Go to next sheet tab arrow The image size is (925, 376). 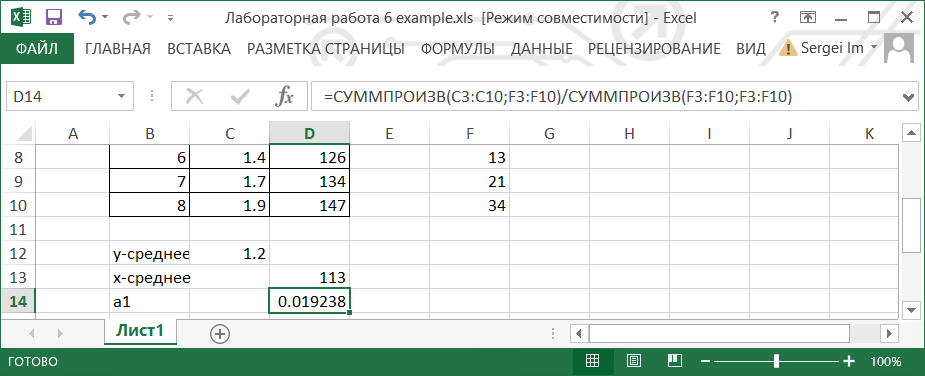pos(60,334)
